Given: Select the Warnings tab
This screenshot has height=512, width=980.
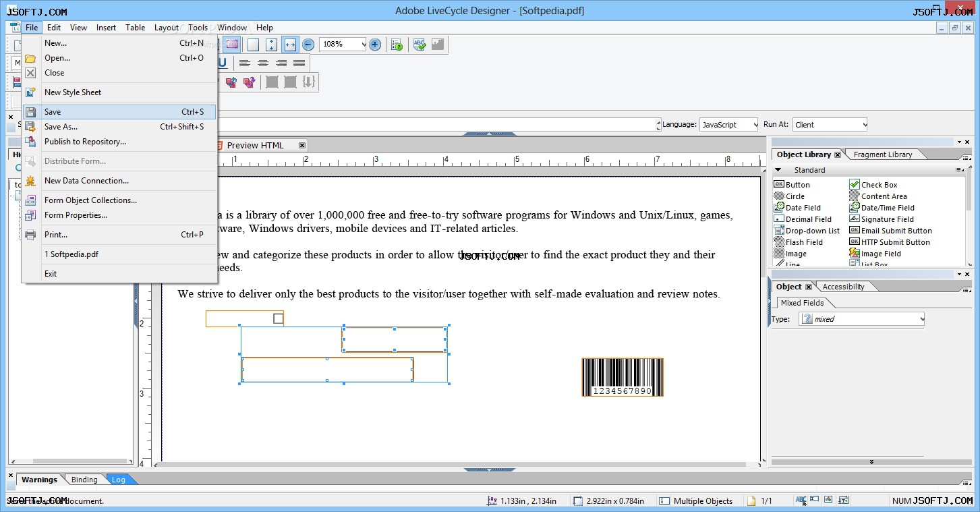Looking at the screenshot, I should [x=39, y=480].
